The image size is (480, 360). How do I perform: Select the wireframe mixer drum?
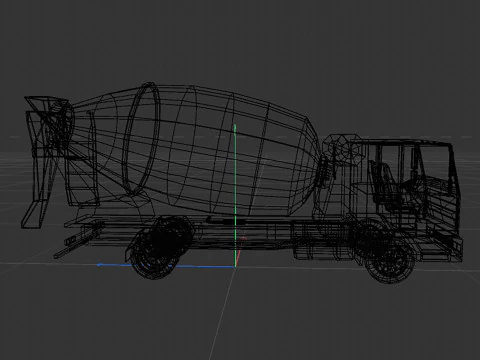[196, 150]
